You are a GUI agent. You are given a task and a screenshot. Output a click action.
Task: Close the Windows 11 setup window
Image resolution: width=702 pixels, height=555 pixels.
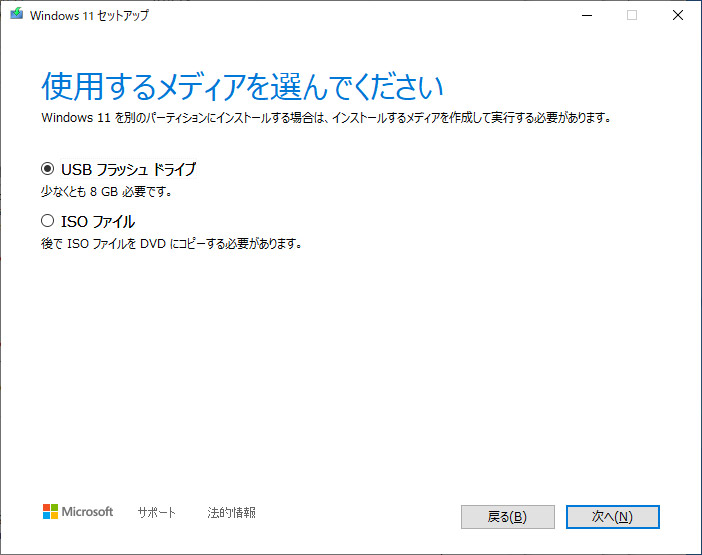[x=677, y=15]
